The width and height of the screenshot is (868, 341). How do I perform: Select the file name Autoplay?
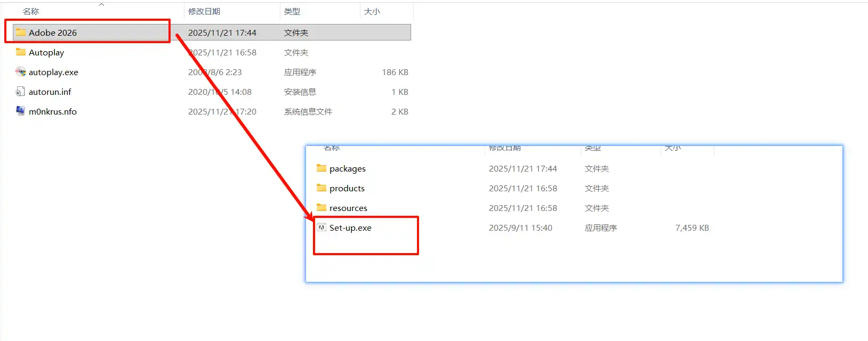[x=46, y=52]
